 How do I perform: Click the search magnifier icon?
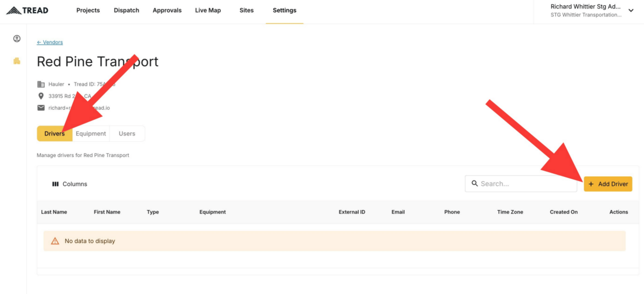[x=475, y=183]
